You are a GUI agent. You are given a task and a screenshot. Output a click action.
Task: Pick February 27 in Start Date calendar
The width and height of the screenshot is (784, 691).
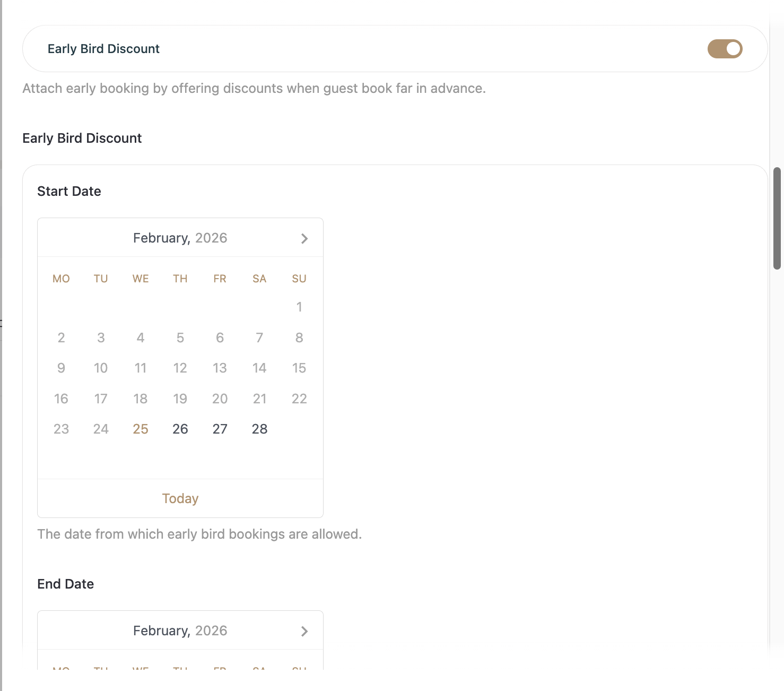coord(220,429)
